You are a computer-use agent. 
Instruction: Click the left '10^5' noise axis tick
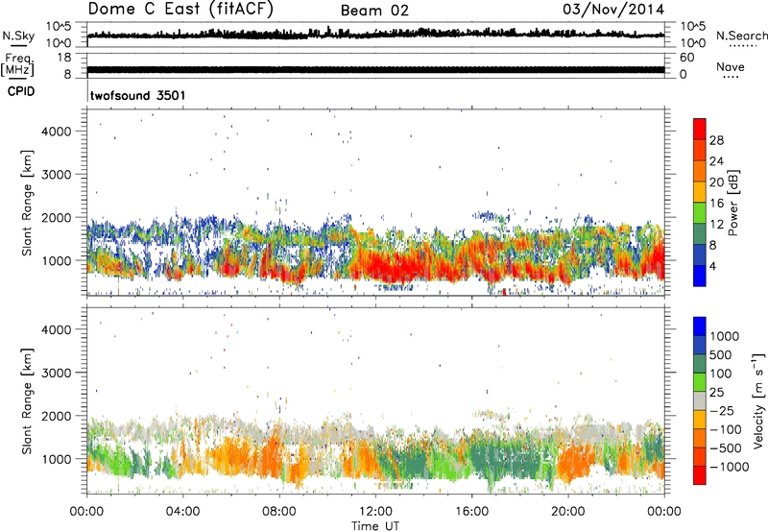(x=59, y=26)
